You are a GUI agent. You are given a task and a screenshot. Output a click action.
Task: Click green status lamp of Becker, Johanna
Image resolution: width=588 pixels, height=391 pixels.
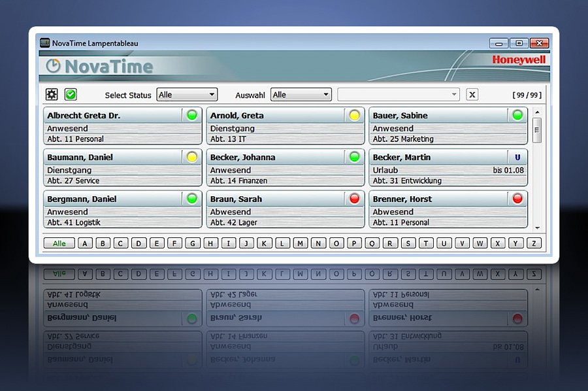coord(354,157)
